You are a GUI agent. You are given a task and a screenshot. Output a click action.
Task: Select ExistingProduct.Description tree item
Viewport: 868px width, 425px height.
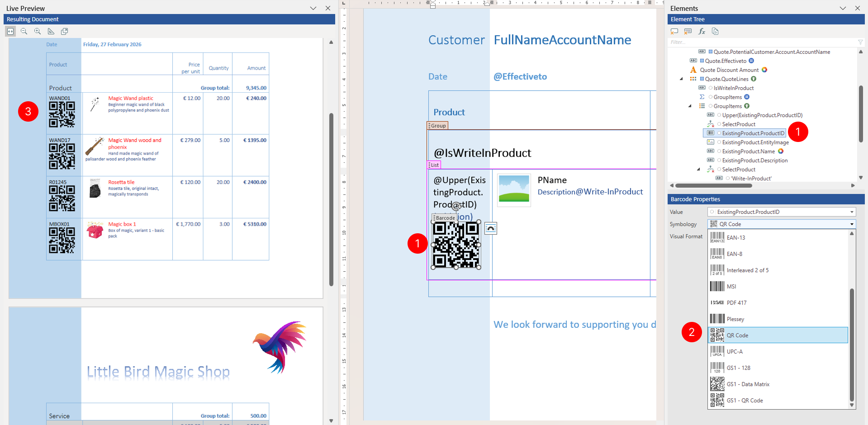[755, 160]
